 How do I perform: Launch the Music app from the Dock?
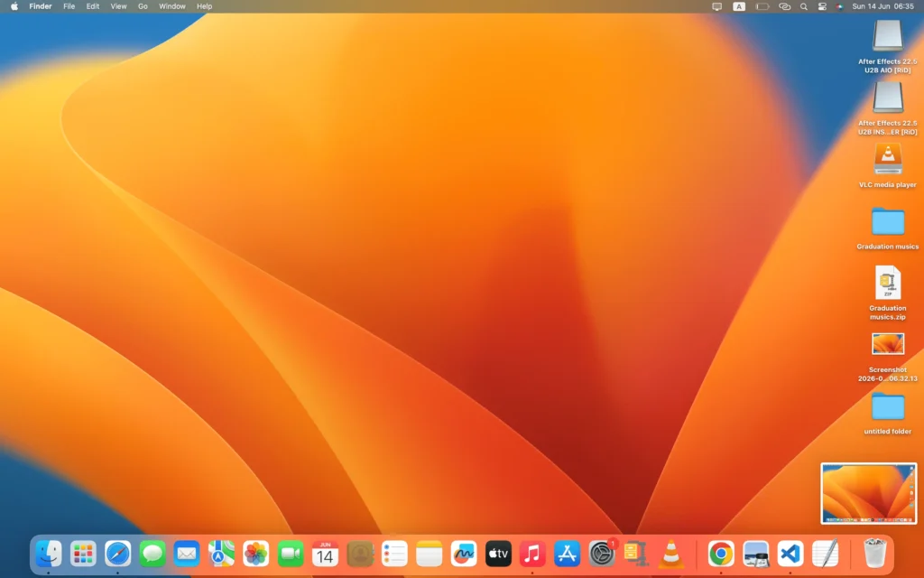tap(532, 554)
